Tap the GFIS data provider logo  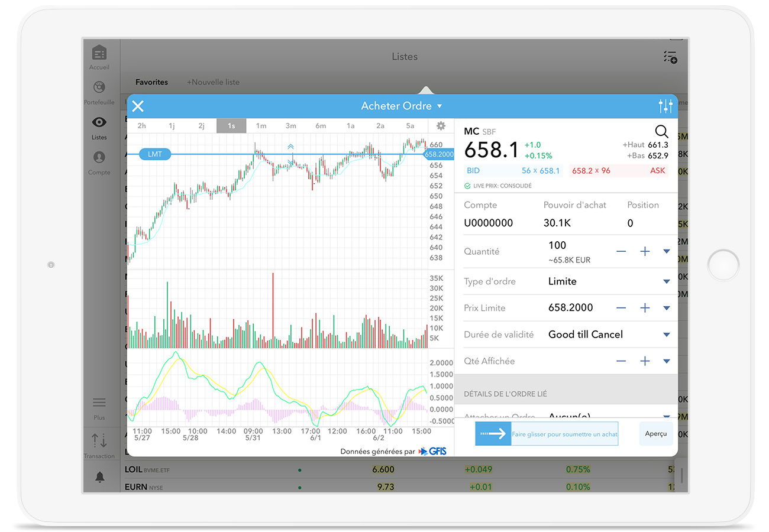click(432, 452)
